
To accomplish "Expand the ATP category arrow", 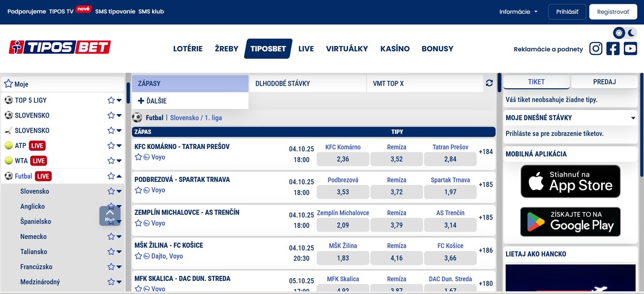I will pos(119,146).
